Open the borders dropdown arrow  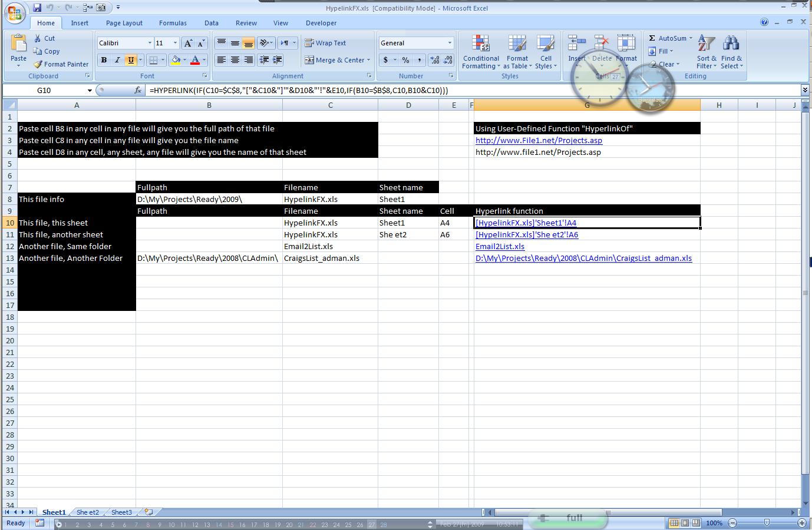pyautogui.click(x=163, y=60)
